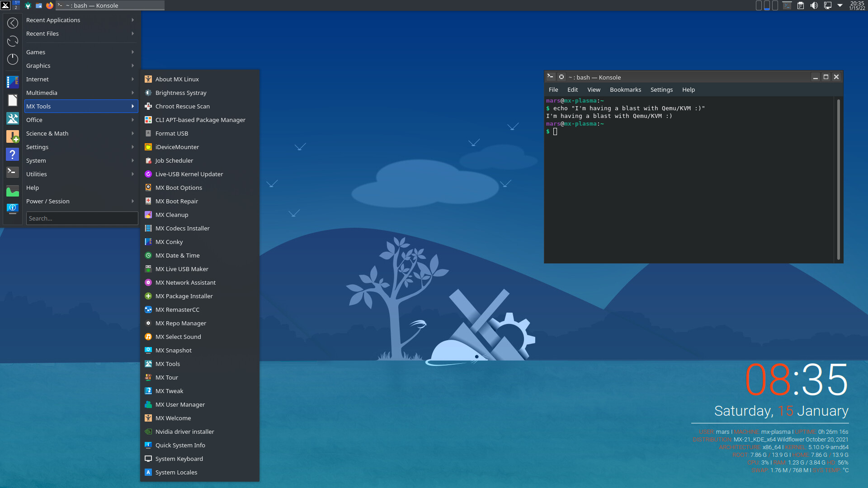Open Format USB tool
The image size is (868, 488).
click(199, 133)
